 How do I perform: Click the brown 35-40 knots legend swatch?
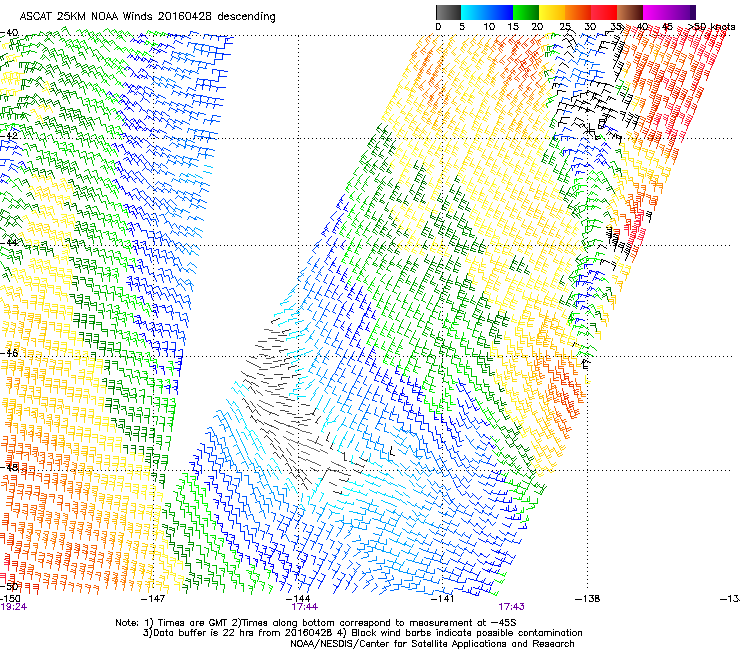click(630, 12)
